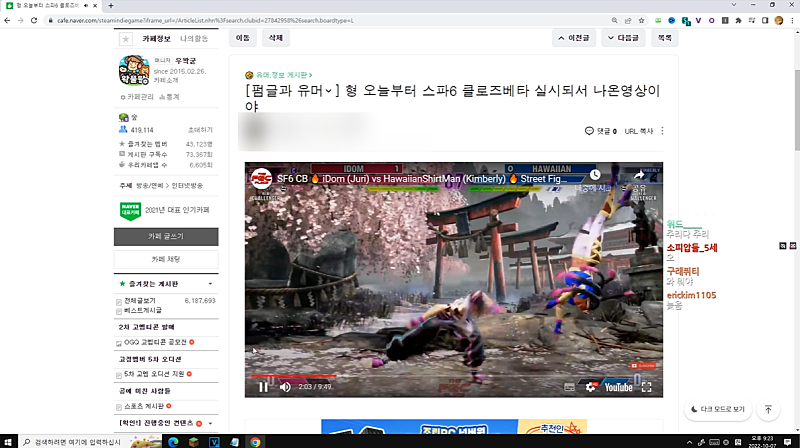This screenshot has height=448, width=800.
Task: Switch to 카페정보 tab
Action: (x=156, y=39)
